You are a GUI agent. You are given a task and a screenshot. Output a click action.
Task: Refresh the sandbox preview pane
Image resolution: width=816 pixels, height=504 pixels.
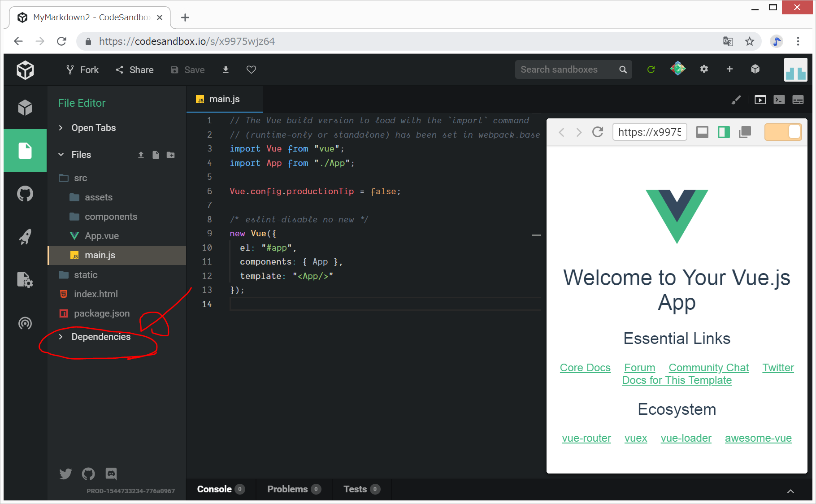point(597,132)
